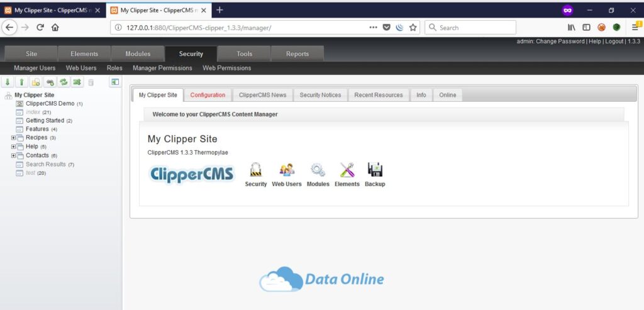
Task: Click the expand tree down-arrow icon
Action: click(8, 82)
